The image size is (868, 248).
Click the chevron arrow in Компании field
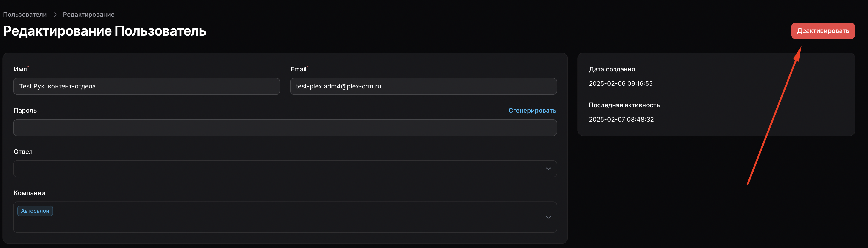(x=548, y=217)
